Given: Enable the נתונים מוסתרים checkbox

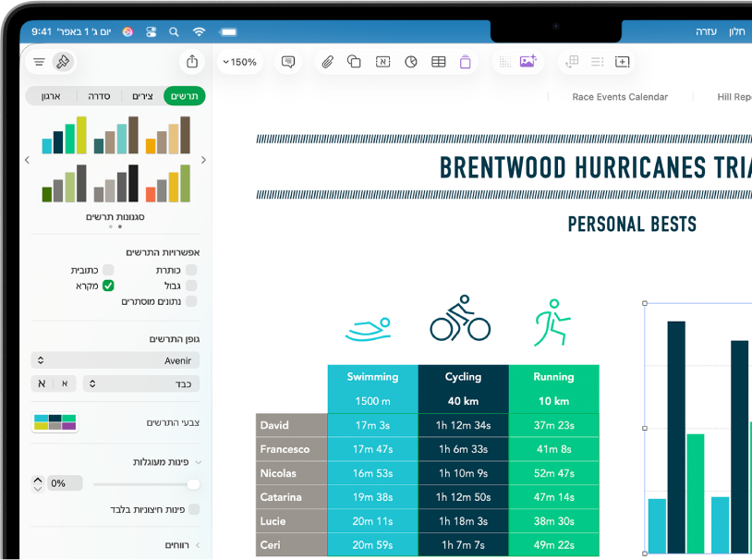Looking at the screenshot, I should [x=191, y=301].
